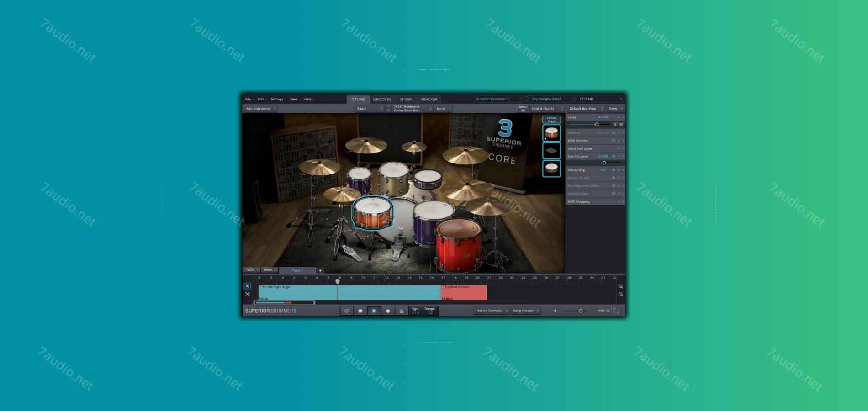Zoom out the song track timeline
868x411 pixels.
pos(620,295)
